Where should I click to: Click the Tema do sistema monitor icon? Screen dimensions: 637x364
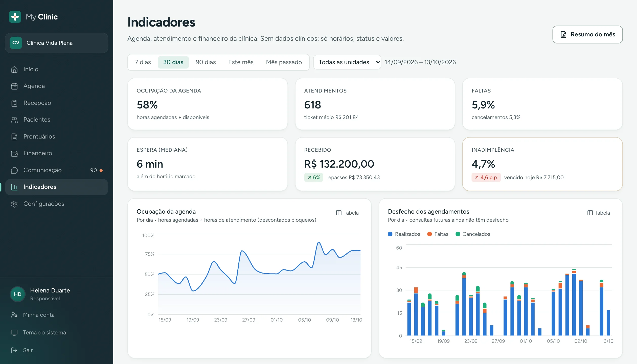tap(14, 333)
